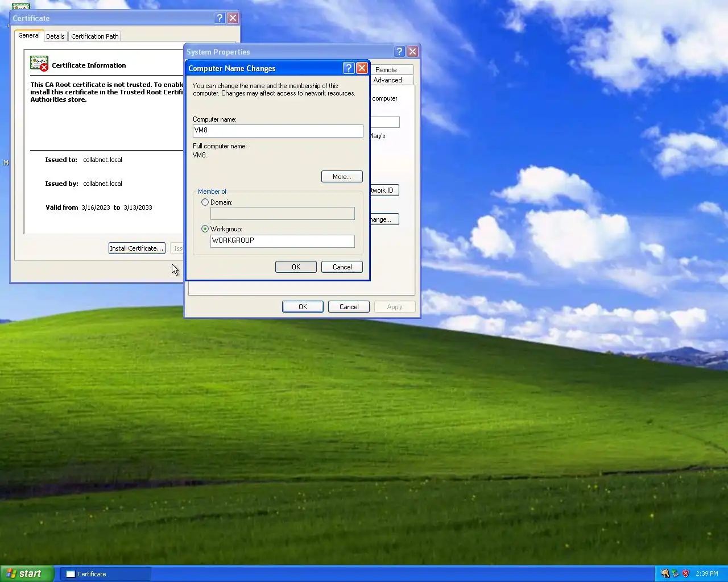Select the Workgroup radio button

(205, 229)
